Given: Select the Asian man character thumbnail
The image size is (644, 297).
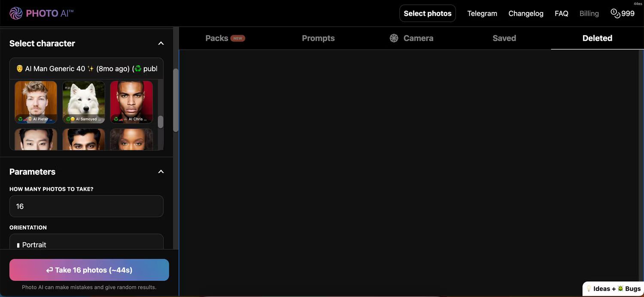Looking at the screenshot, I should click(36, 139).
